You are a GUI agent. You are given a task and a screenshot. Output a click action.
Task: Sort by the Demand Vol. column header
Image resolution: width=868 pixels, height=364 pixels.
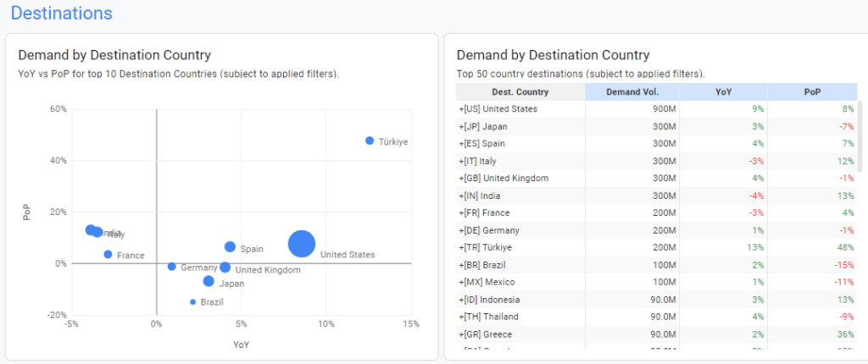tap(632, 91)
